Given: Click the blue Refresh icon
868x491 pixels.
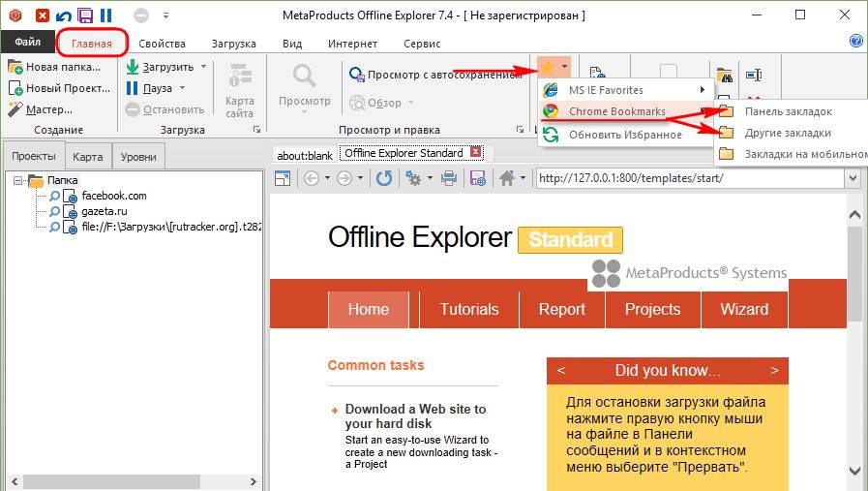Looking at the screenshot, I should 384,178.
